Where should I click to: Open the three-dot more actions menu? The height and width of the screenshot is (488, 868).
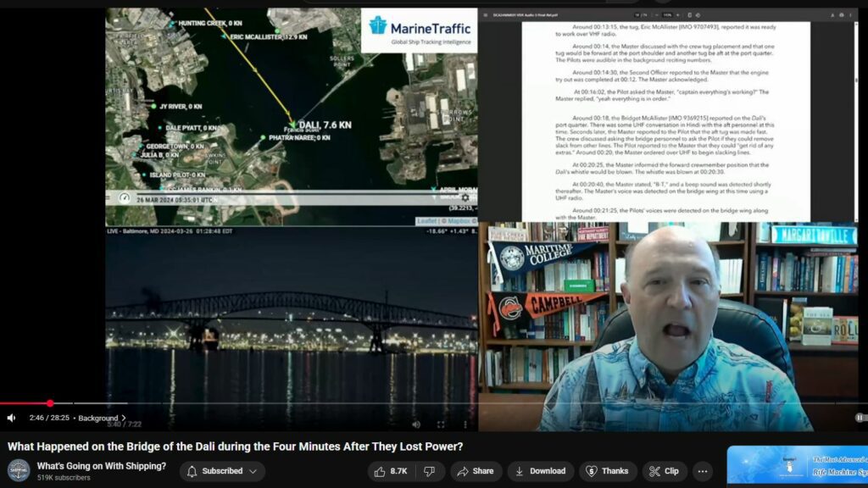(703, 471)
